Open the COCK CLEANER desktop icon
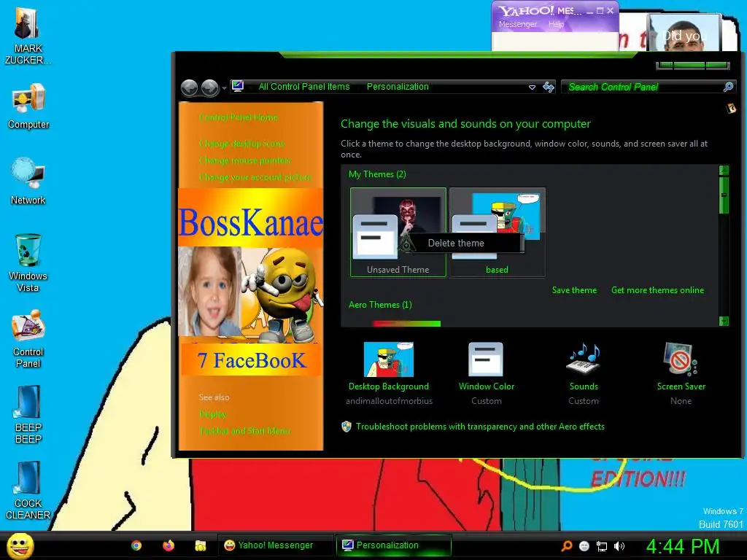The width and height of the screenshot is (747, 560). [x=28, y=491]
